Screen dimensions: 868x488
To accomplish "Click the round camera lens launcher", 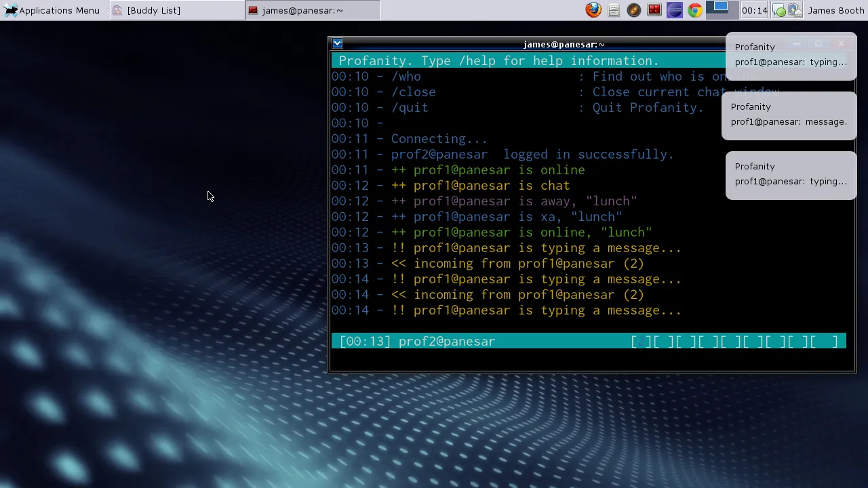I will click(x=634, y=10).
